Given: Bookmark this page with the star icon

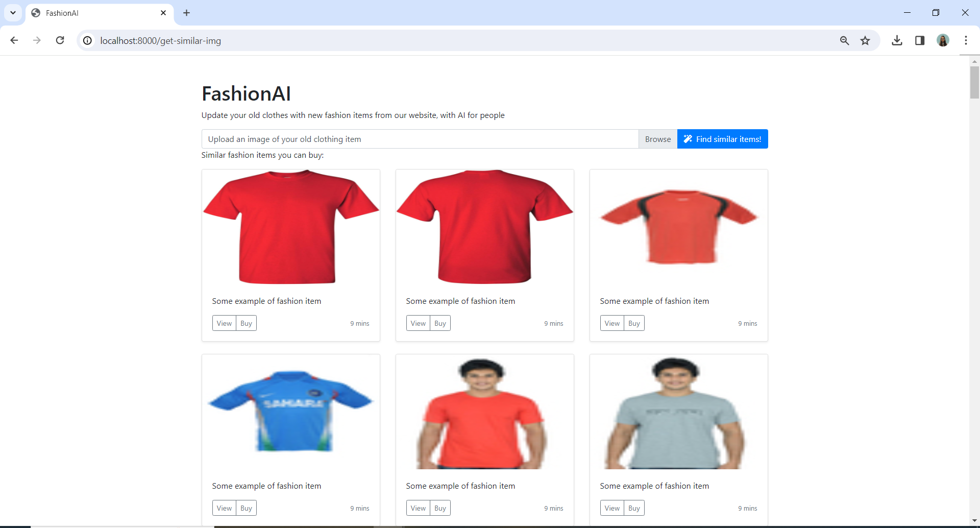Looking at the screenshot, I should (x=865, y=40).
